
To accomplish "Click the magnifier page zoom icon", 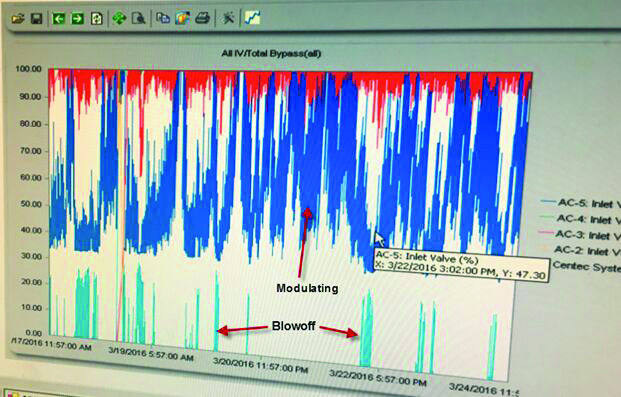I will click(138, 18).
